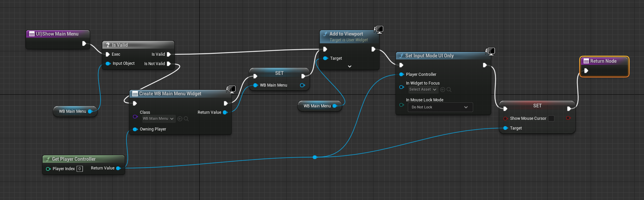Click the Target pin on Show Mouse Cursor SET
644x200 pixels.
tap(506, 128)
